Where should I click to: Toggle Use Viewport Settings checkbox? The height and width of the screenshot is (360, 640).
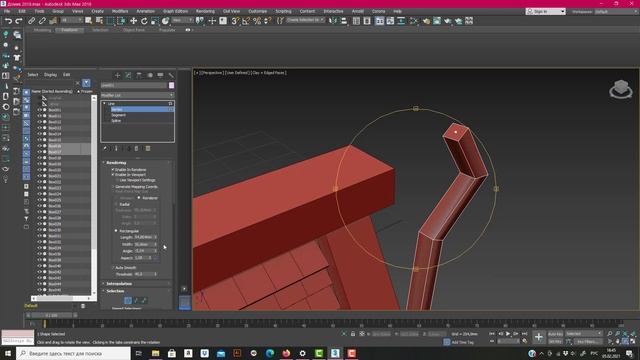118,180
